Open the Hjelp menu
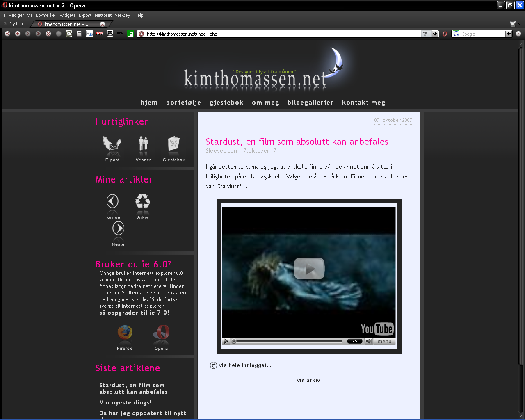Image resolution: width=525 pixels, height=420 pixels. point(139,15)
